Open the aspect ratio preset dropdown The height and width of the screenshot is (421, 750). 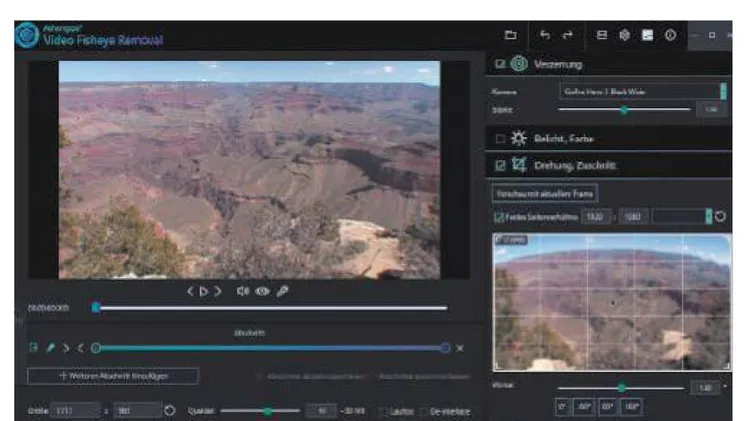click(x=683, y=217)
